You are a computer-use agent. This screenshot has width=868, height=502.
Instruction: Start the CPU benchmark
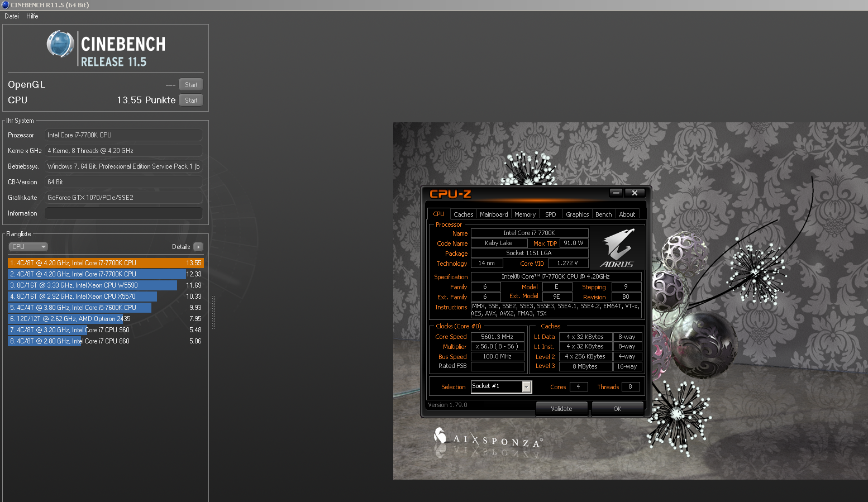click(x=191, y=101)
